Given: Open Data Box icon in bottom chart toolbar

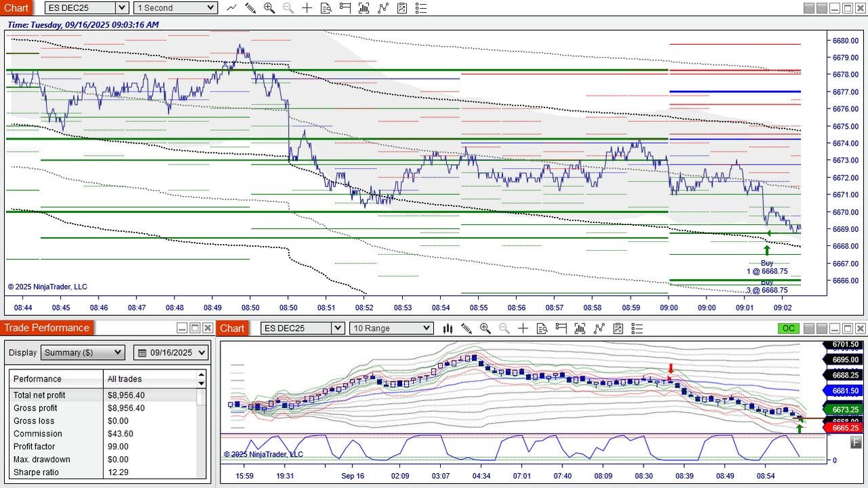Looking at the screenshot, I should tap(542, 329).
